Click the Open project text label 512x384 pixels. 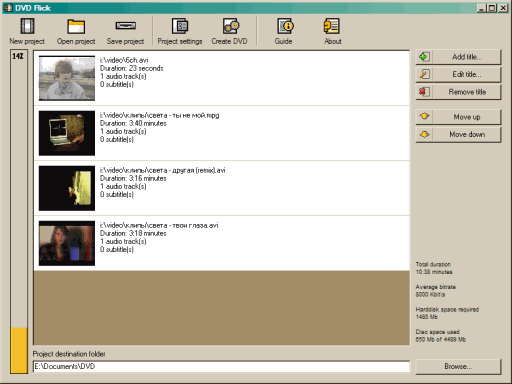click(x=76, y=41)
